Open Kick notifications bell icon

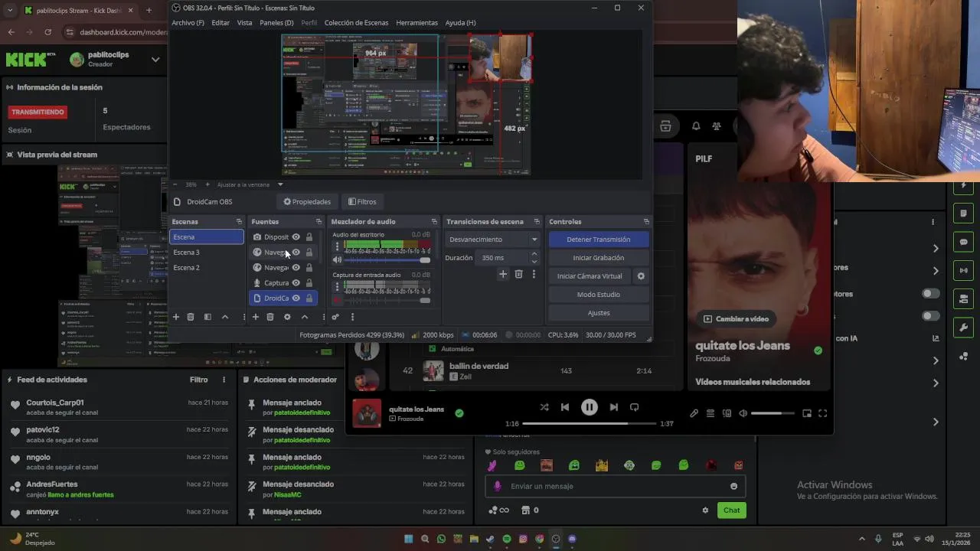pos(696,126)
